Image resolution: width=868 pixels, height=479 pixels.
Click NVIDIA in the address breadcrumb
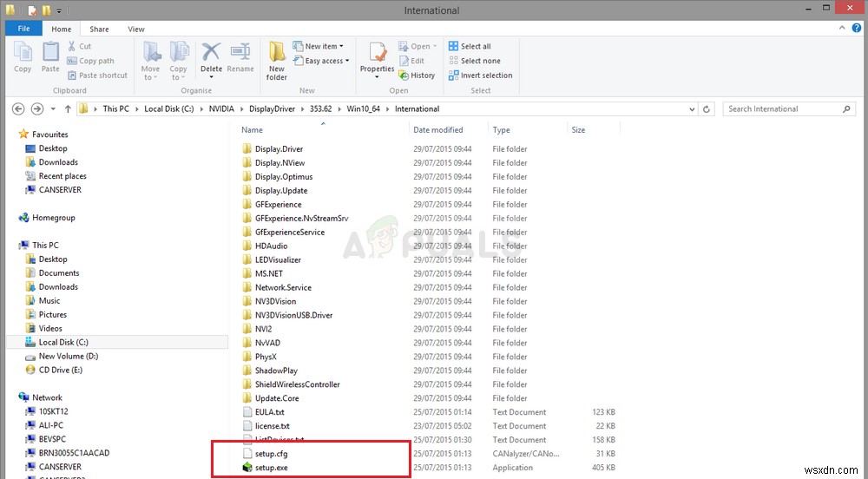pyautogui.click(x=221, y=109)
